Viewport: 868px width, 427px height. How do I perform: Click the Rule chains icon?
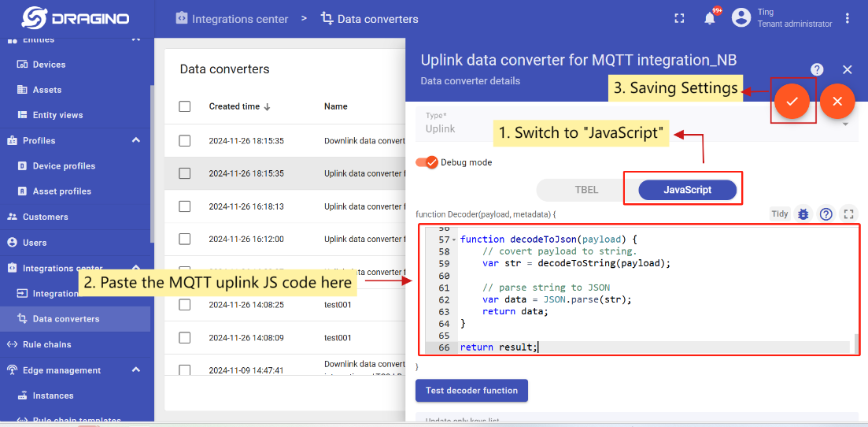tap(12, 344)
